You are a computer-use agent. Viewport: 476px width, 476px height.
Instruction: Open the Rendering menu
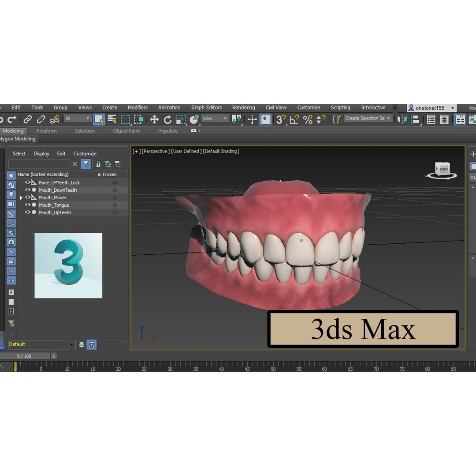click(x=243, y=108)
